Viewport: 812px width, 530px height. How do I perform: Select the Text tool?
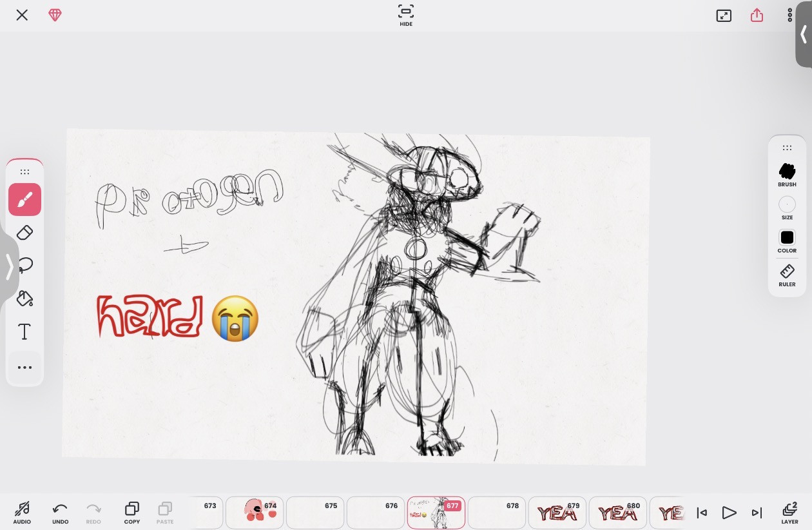point(24,332)
